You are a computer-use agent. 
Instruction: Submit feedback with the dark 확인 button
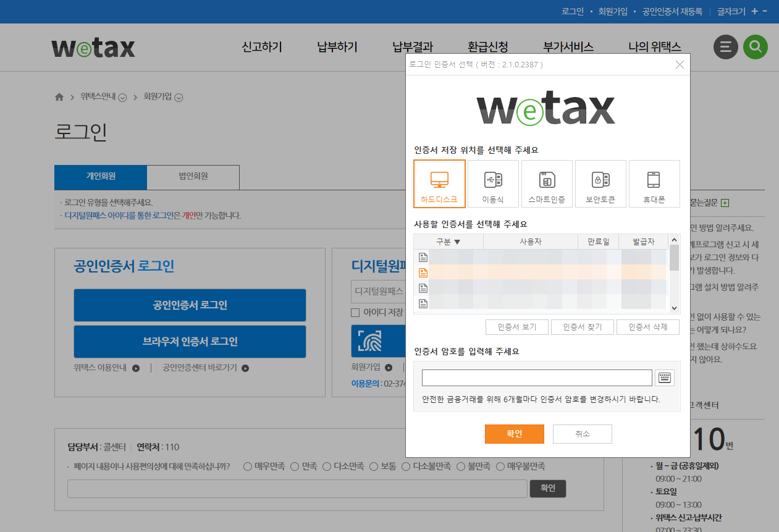pyautogui.click(x=548, y=488)
